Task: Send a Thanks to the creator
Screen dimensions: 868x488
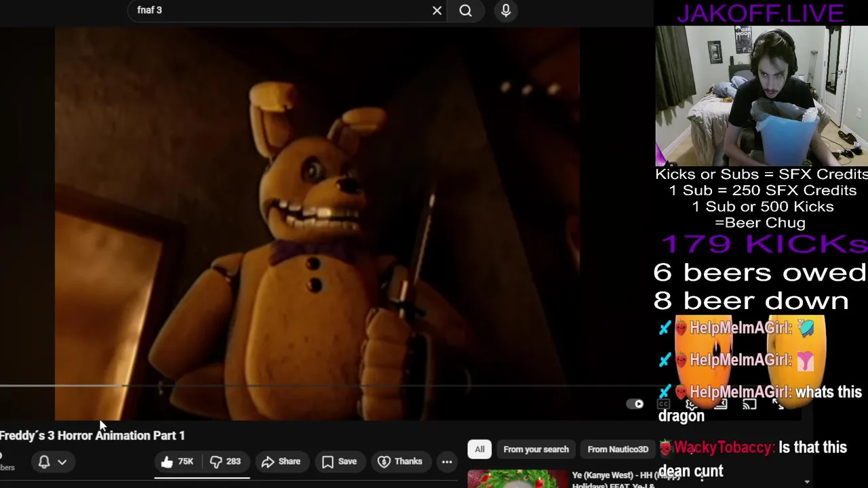Action: coord(400,462)
